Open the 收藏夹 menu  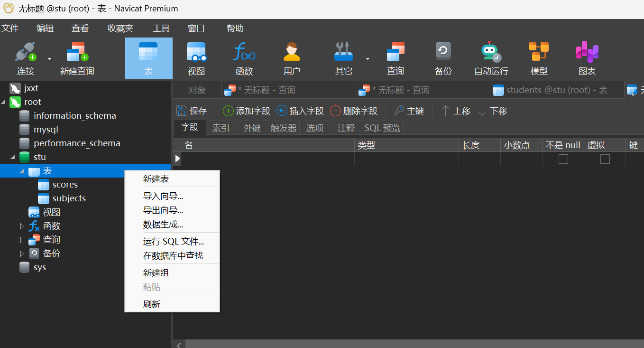[x=120, y=28]
